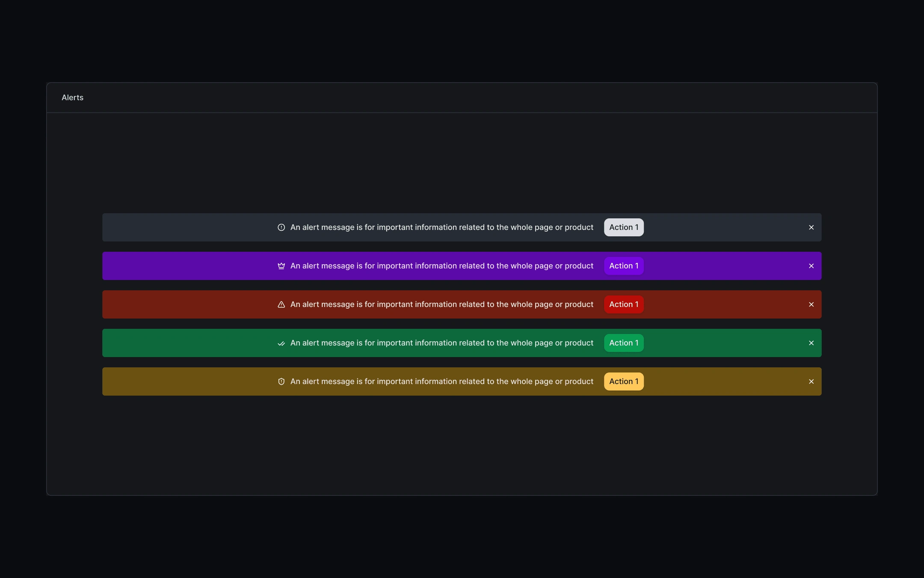Click the crown icon in purple alert
The image size is (924, 578).
point(281,266)
